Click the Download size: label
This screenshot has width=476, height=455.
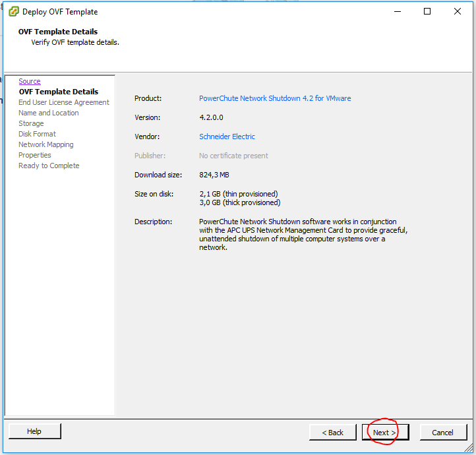[158, 175]
